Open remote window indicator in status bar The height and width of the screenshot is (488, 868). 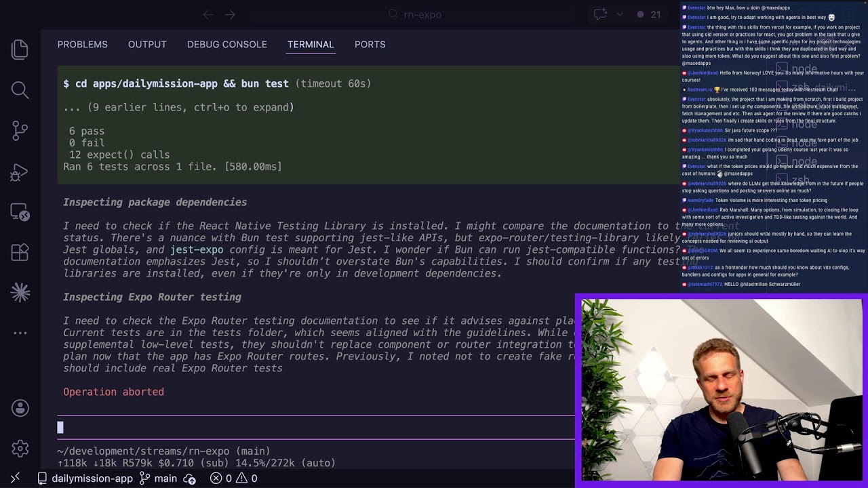point(15,478)
